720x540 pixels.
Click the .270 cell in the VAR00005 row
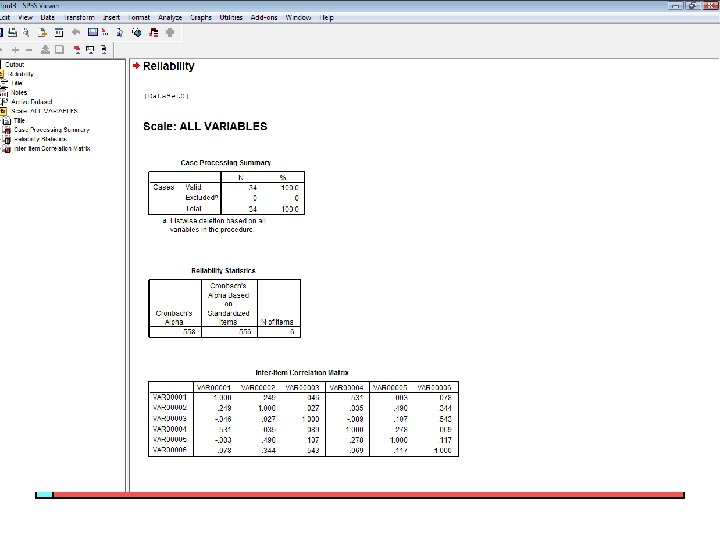click(355, 440)
